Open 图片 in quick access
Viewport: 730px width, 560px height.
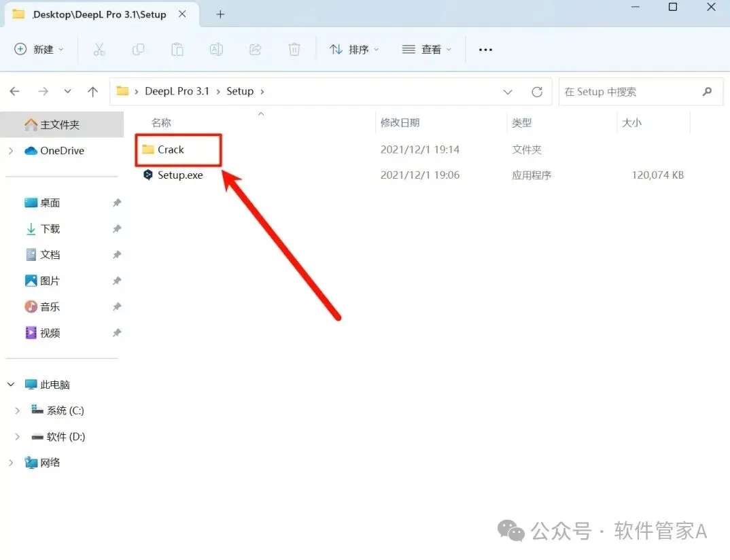(x=42, y=281)
